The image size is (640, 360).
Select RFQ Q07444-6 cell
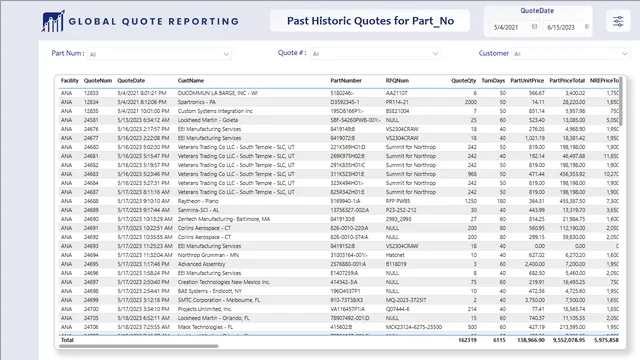click(x=398, y=309)
